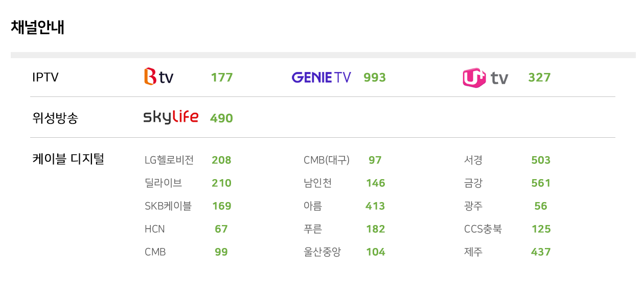Select channel number 177 for B tv

click(x=222, y=78)
